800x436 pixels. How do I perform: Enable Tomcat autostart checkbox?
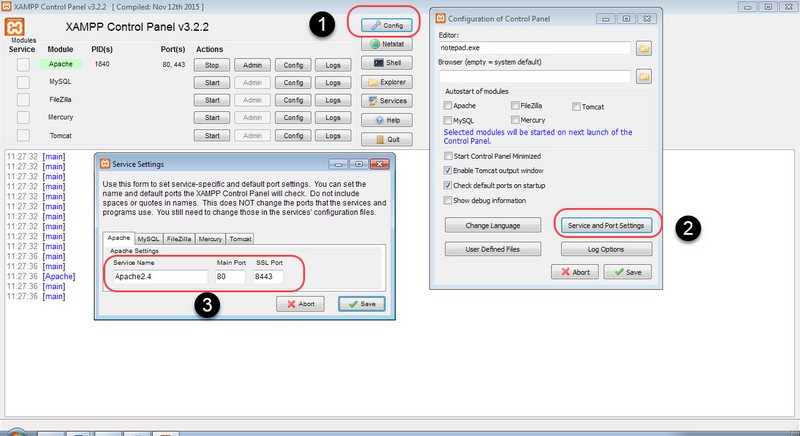pos(576,107)
